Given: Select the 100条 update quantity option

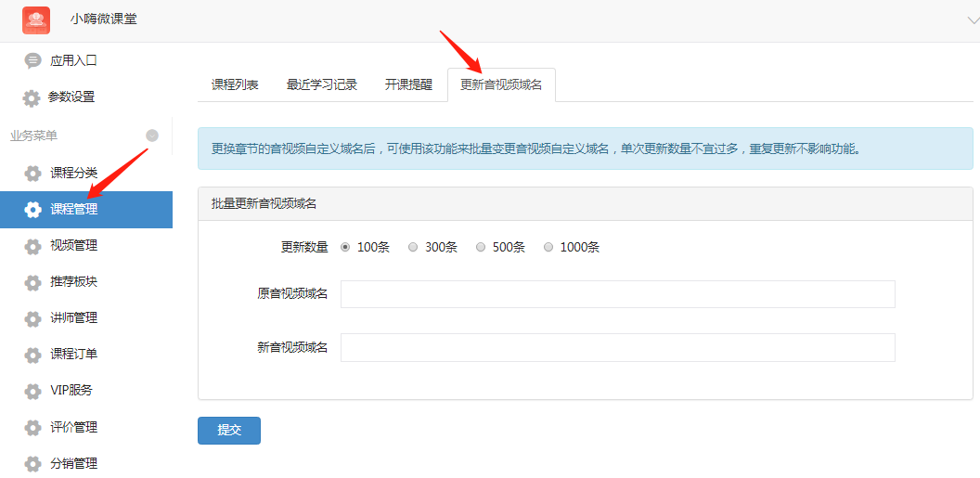Looking at the screenshot, I should 345,248.
